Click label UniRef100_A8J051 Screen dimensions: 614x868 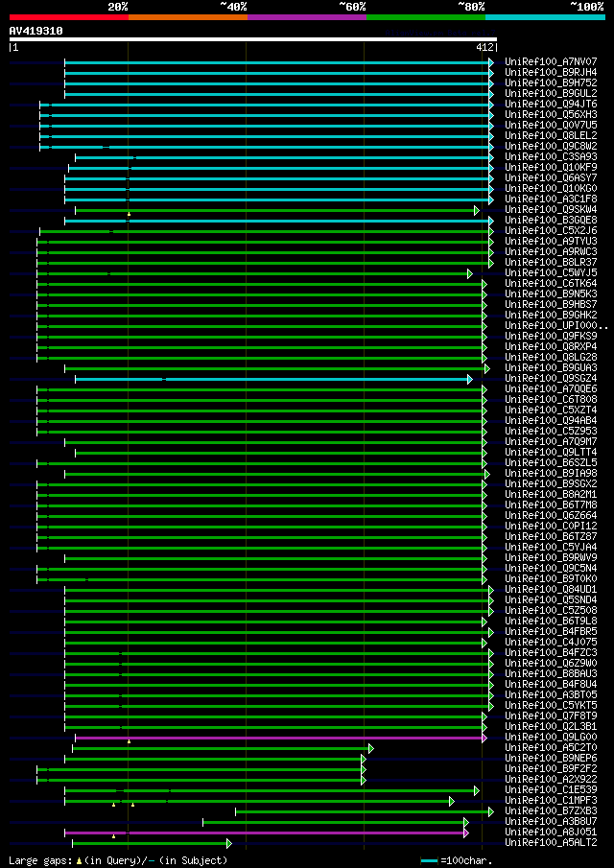pyautogui.click(x=551, y=832)
